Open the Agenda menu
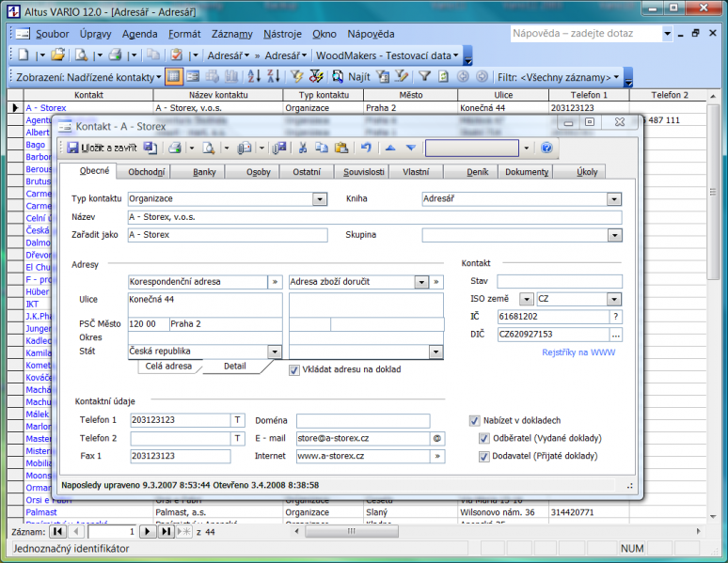This screenshot has height=563, width=728. pos(140,34)
